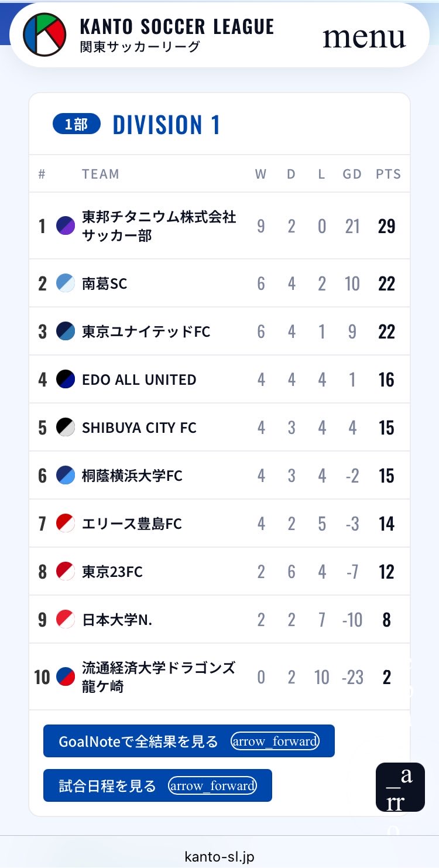The image size is (439, 868).
Task: Click the 桐蔭横浜大学FC team icon
Action: coord(66,476)
